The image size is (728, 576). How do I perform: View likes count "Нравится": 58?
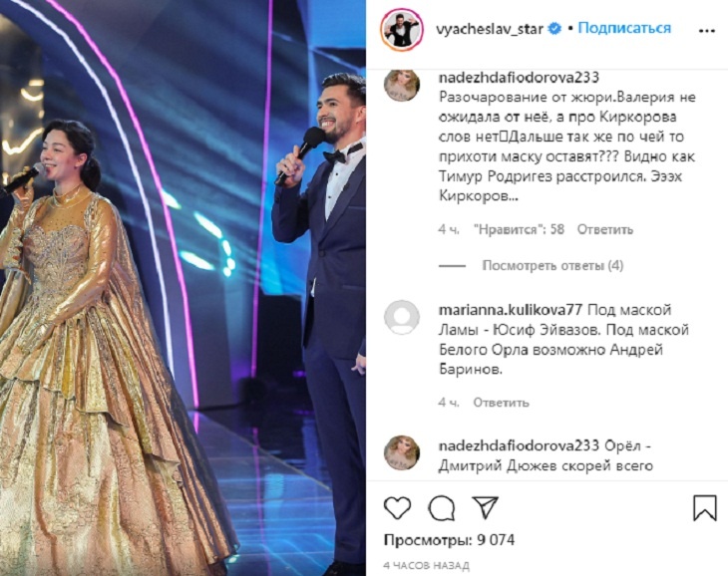519,229
